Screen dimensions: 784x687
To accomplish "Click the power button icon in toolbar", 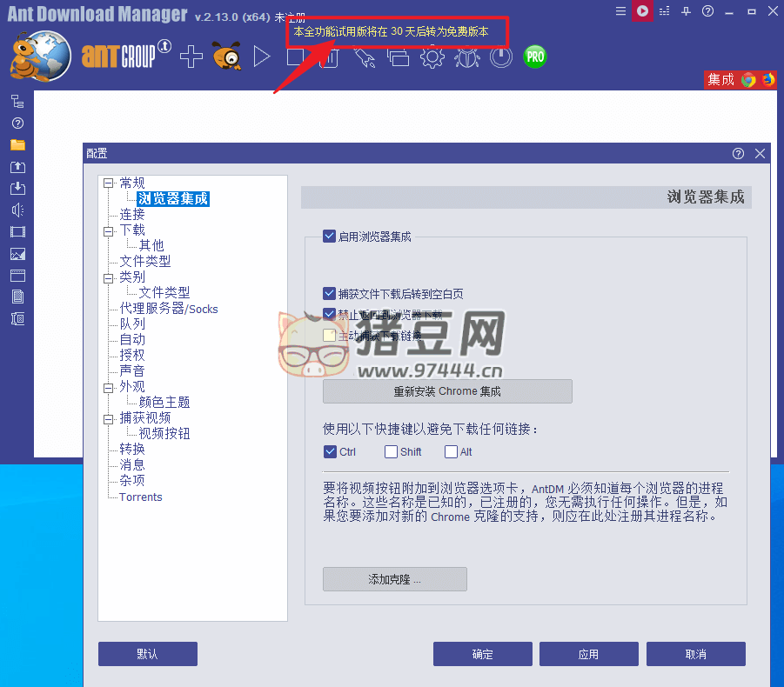I will pyautogui.click(x=500, y=57).
